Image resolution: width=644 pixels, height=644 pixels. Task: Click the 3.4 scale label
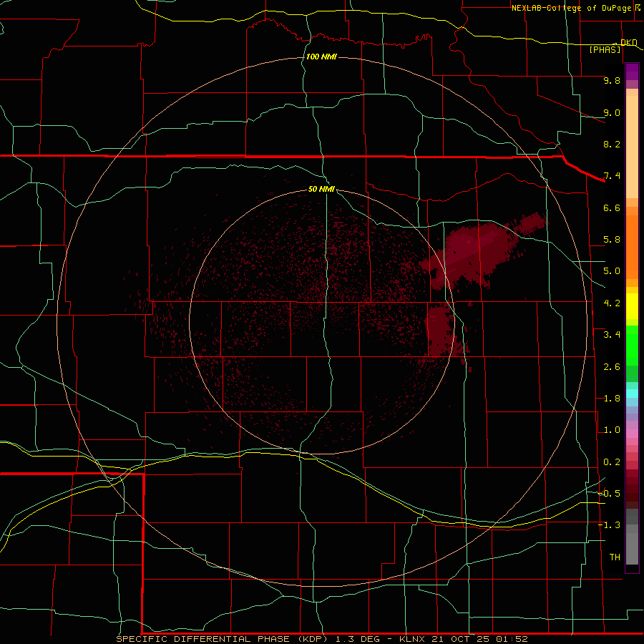[x=612, y=335]
